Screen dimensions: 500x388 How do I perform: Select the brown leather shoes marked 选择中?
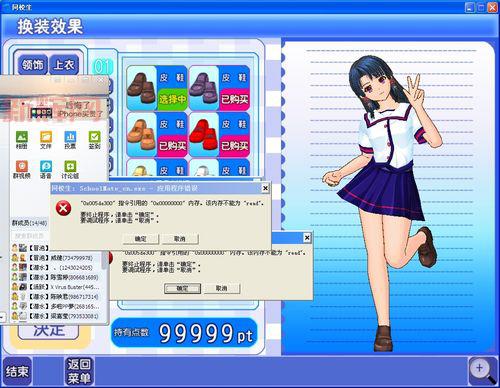point(157,88)
